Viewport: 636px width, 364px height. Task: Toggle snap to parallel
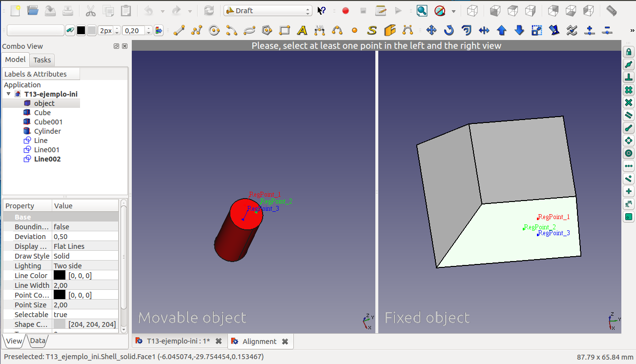(629, 115)
